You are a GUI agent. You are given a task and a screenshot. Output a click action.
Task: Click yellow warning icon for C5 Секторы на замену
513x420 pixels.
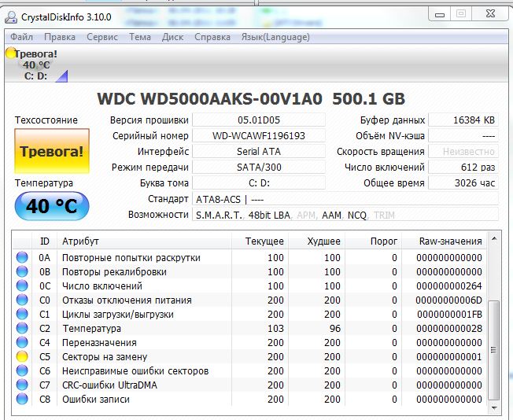(22, 356)
